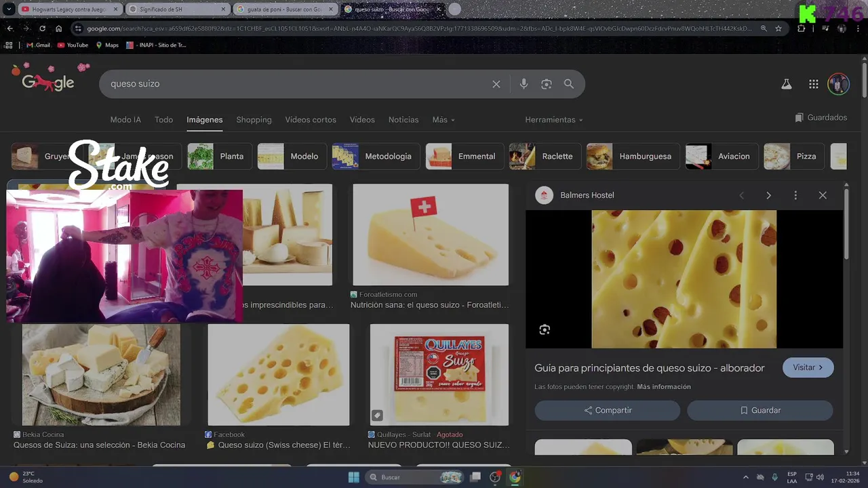Open Chrome extensions puzzle icon
This screenshot has height=488, width=868.
pyautogui.click(x=802, y=28)
